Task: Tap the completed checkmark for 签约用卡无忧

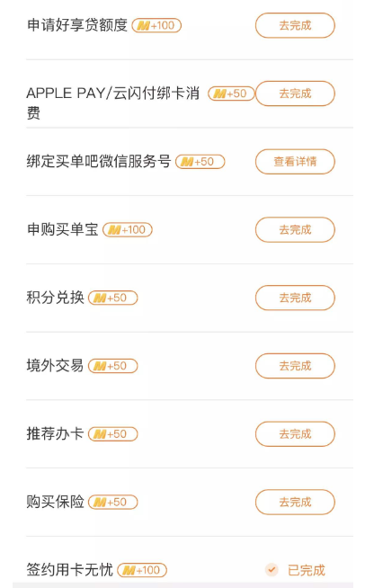Action: tap(272, 570)
